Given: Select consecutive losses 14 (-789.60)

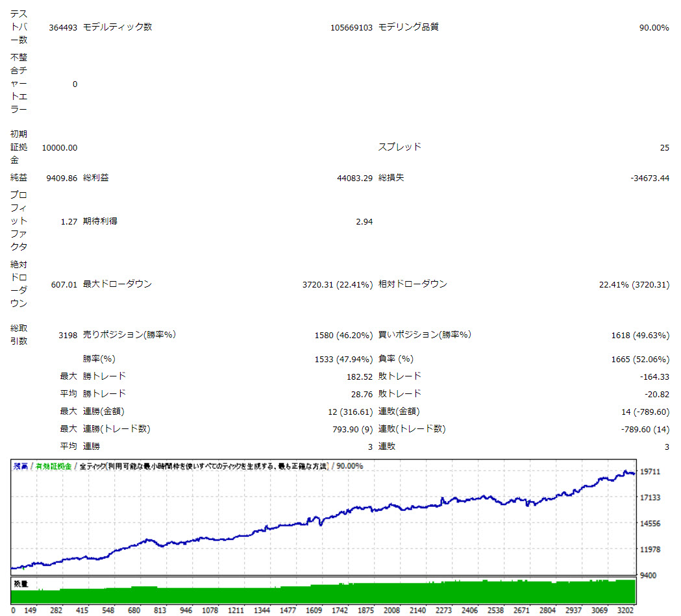Looking at the screenshot, I should pos(645,412).
